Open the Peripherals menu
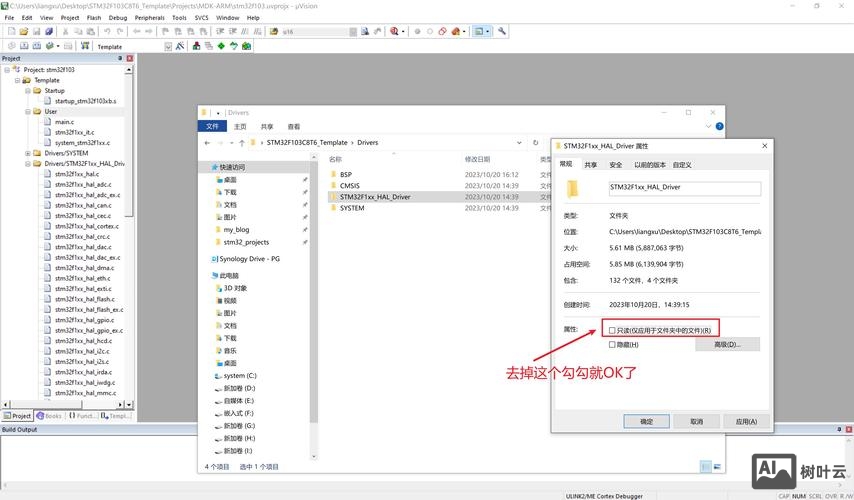The height and width of the screenshot is (500, 854). [x=150, y=17]
